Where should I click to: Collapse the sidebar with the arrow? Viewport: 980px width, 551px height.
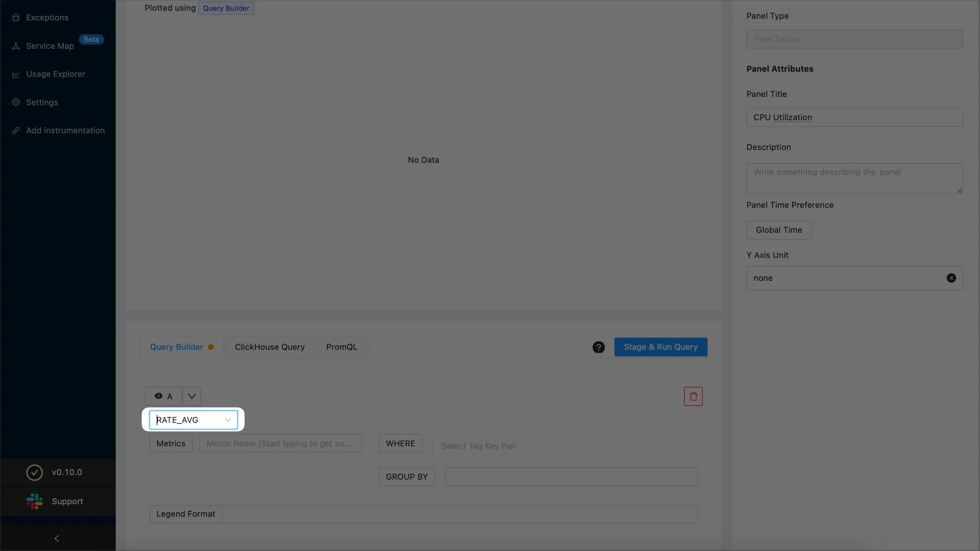point(57,538)
